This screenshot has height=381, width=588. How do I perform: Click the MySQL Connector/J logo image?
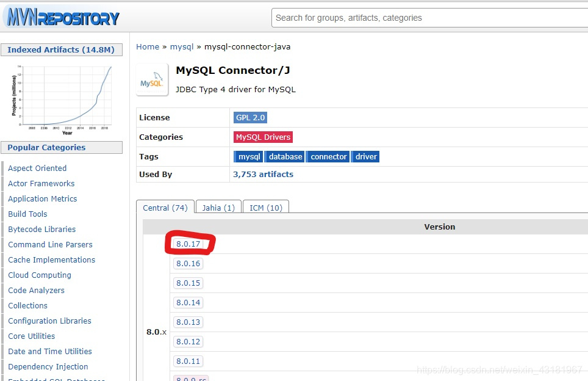click(x=152, y=80)
